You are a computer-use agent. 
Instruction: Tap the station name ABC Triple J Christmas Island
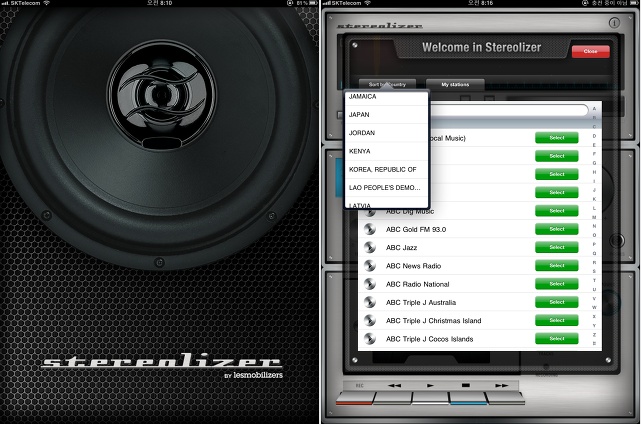click(433, 321)
